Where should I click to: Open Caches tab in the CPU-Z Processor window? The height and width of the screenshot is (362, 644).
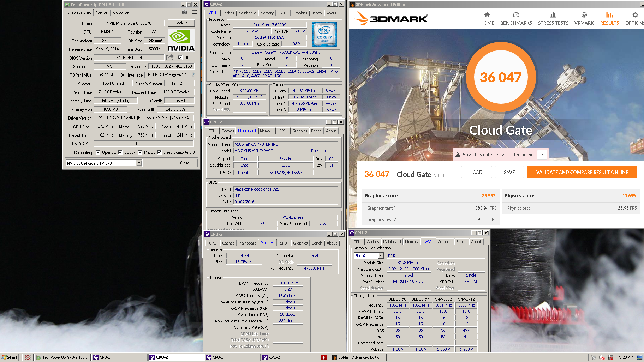click(x=228, y=13)
